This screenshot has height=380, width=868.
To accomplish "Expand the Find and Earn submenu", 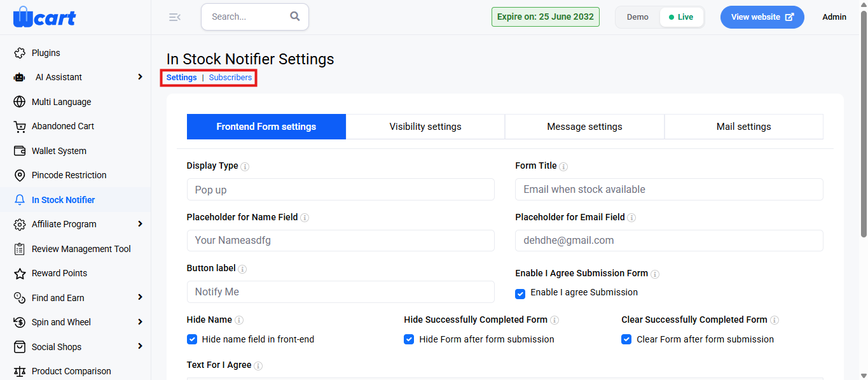I will click(x=140, y=297).
